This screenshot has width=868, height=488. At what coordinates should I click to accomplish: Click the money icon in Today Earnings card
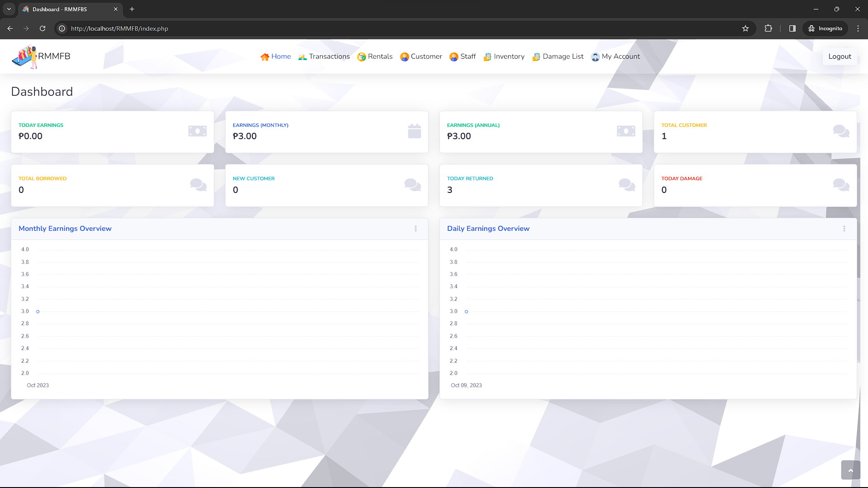coord(198,131)
